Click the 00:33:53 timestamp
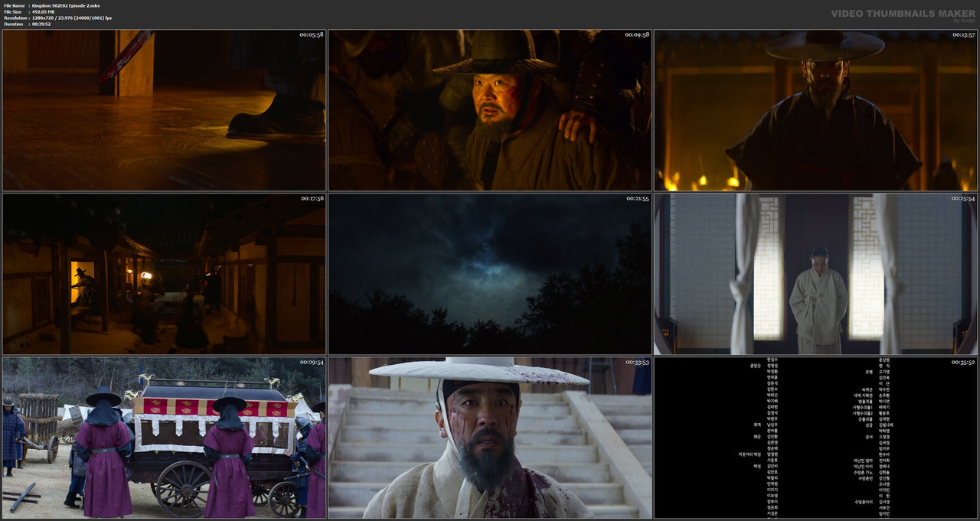Screen dimensions: 980x521 click(x=637, y=362)
